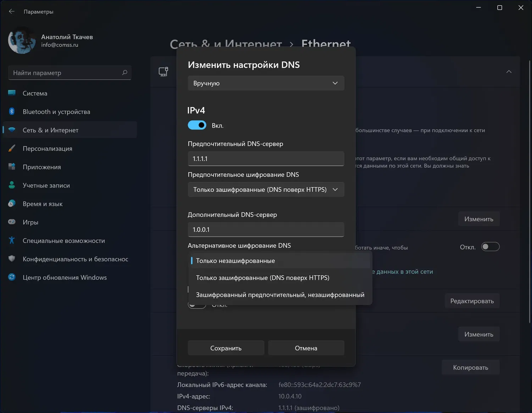This screenshot has width=532, height=413.
Task: Click the 'Копировать' button
Action: 470,367
